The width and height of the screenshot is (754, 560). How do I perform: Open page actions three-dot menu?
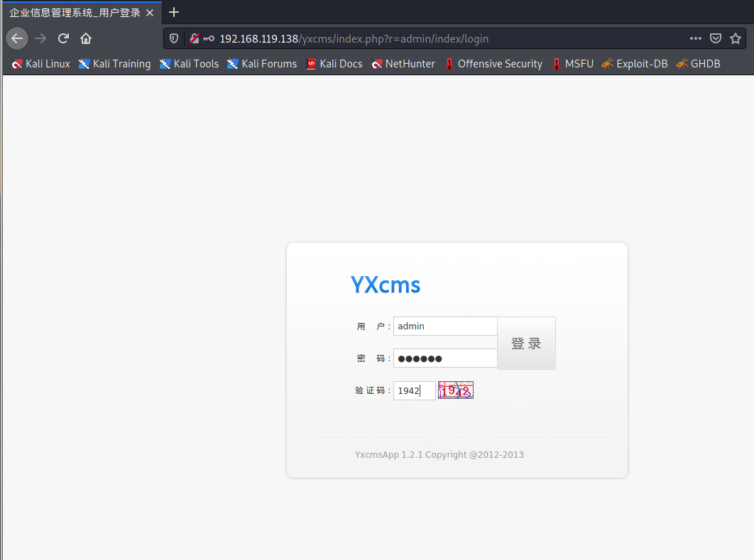pos(695,38)
